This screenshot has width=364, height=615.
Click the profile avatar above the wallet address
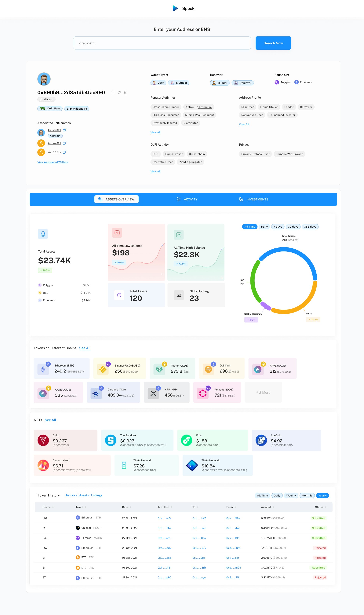point(44,79)
